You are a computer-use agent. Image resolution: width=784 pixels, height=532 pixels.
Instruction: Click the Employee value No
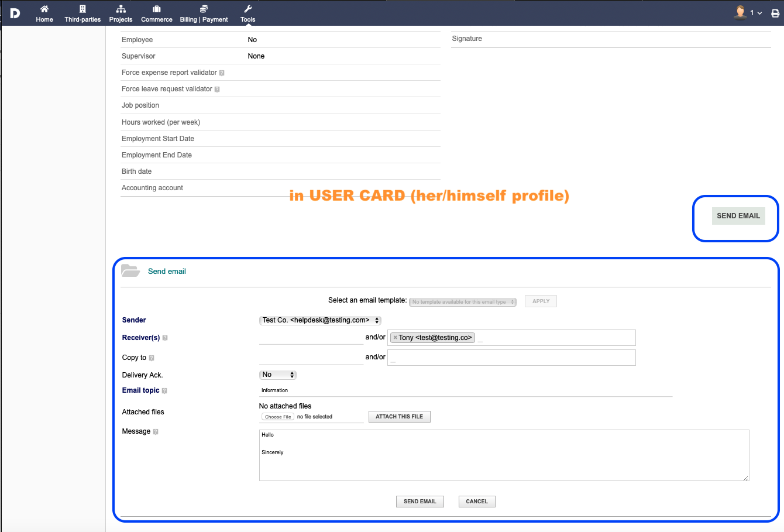click(x=252, y=40)
